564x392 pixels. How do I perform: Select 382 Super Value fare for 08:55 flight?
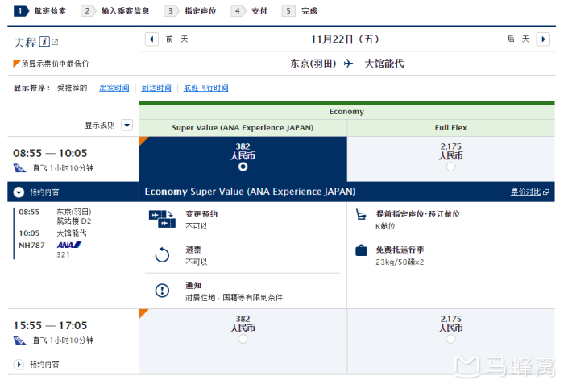pyautogui.click(x=243, y=167)
